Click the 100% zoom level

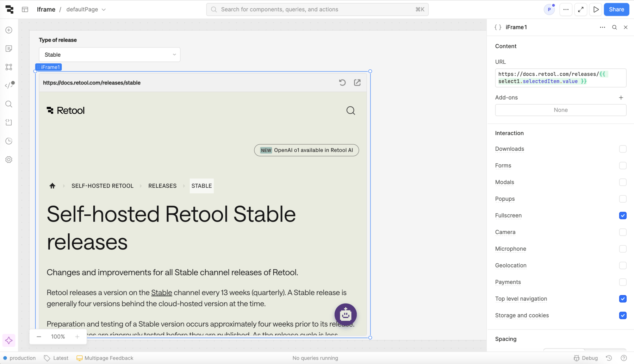pyautogui.click(x=58, y=337)
